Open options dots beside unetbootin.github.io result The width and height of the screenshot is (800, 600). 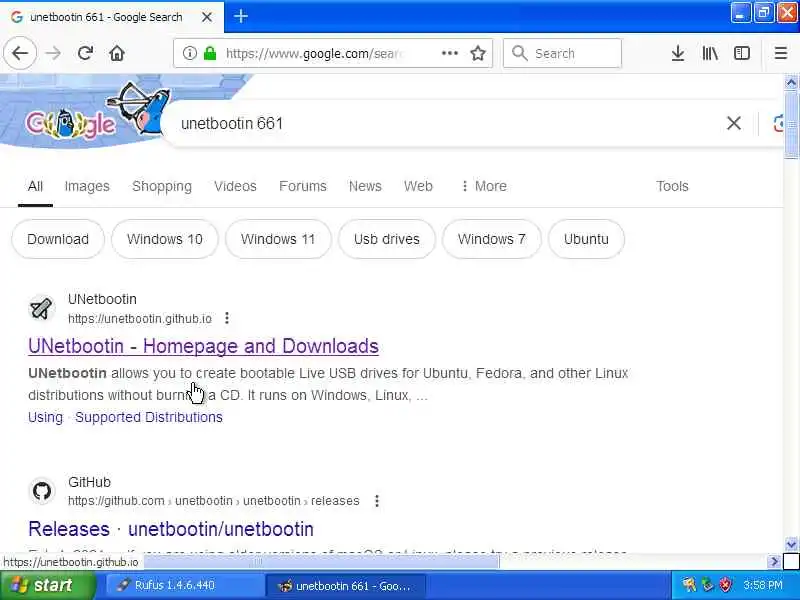click(227, 318)
